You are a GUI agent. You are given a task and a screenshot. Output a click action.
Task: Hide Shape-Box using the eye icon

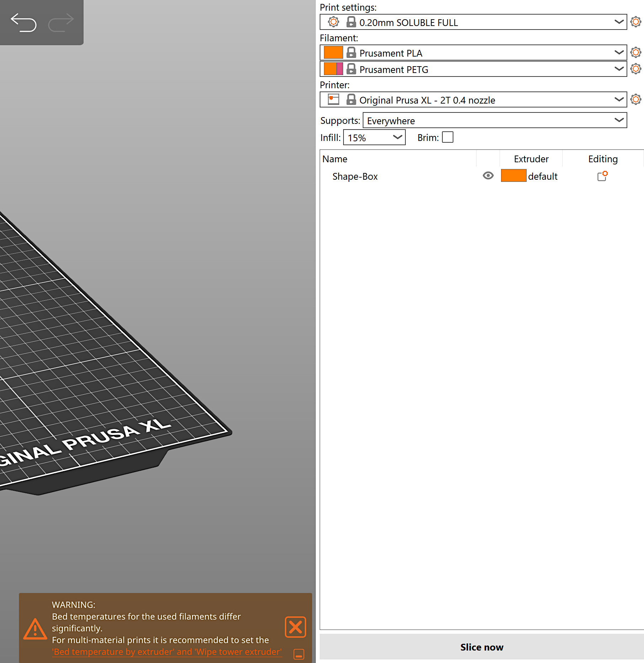point(488,176)
